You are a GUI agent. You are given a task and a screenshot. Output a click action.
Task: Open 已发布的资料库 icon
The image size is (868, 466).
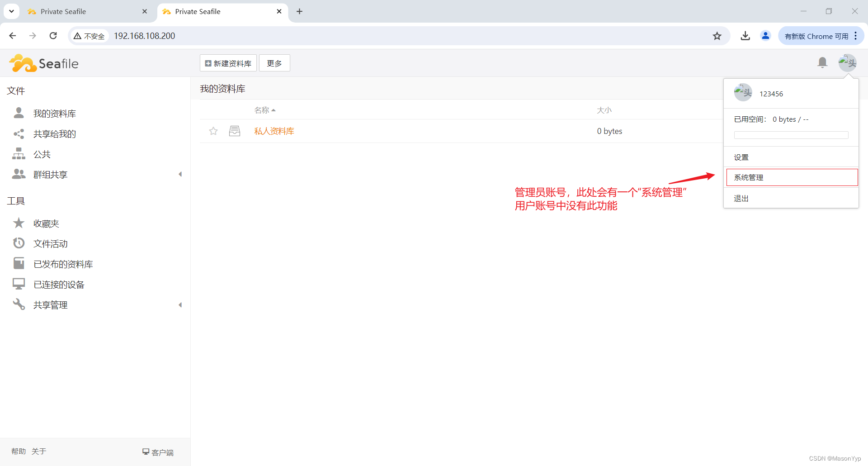click(x=19, y=264)
